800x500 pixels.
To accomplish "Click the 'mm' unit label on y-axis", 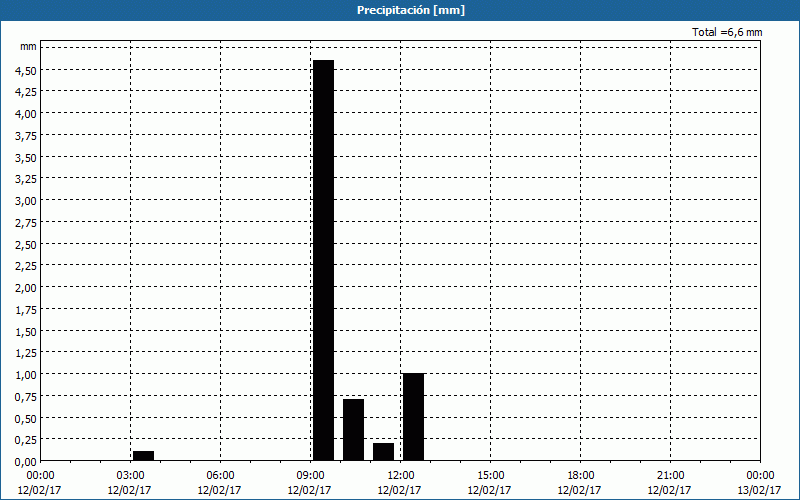I will click(x=29, y=46).
